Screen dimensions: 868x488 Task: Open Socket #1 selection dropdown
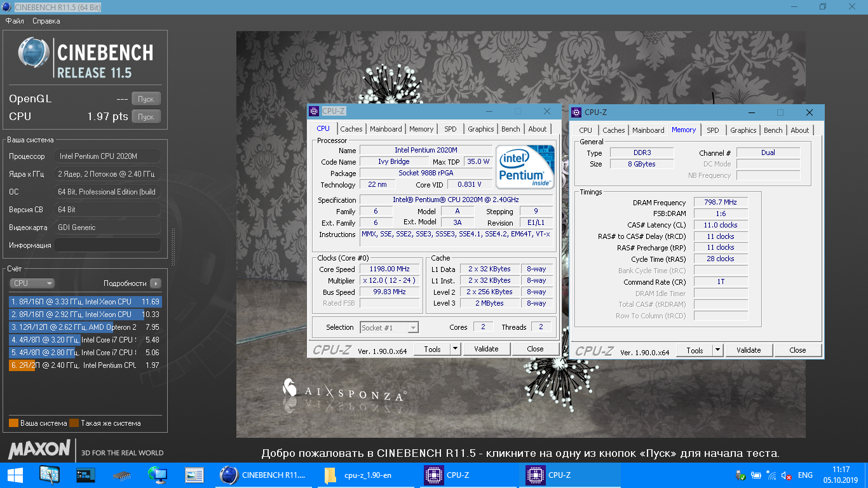pyautogui.click(x=390, y=328)
